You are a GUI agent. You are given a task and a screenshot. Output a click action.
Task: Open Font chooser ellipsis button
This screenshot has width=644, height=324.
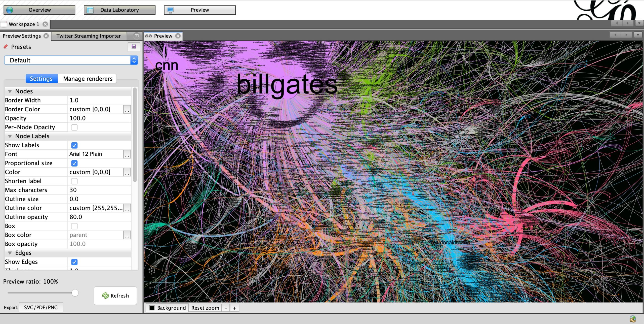pos(127,154)
